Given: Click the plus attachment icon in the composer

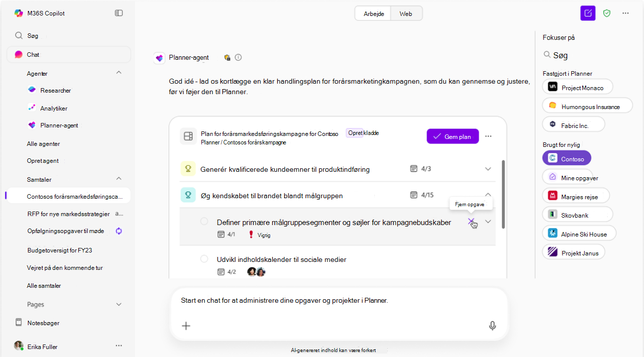Looking at the screenshot, I should click(x=186, y=326).
